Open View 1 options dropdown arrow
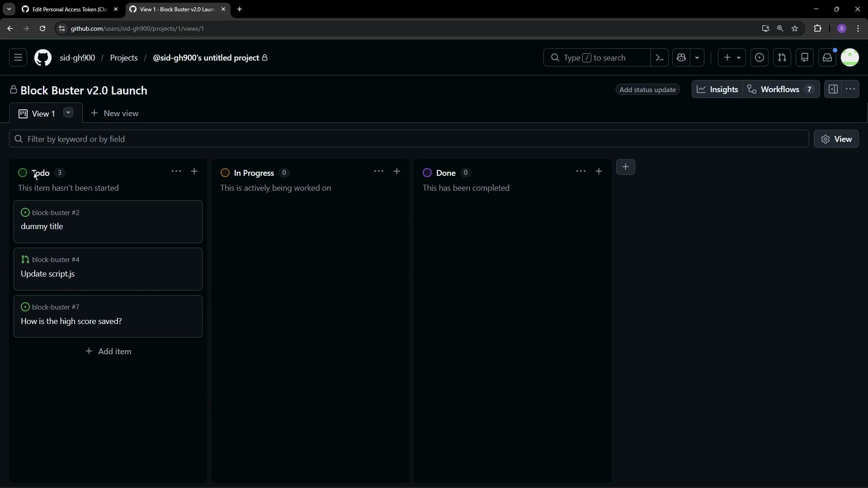Viewport: 868px width, 488px height. point(68,113)
